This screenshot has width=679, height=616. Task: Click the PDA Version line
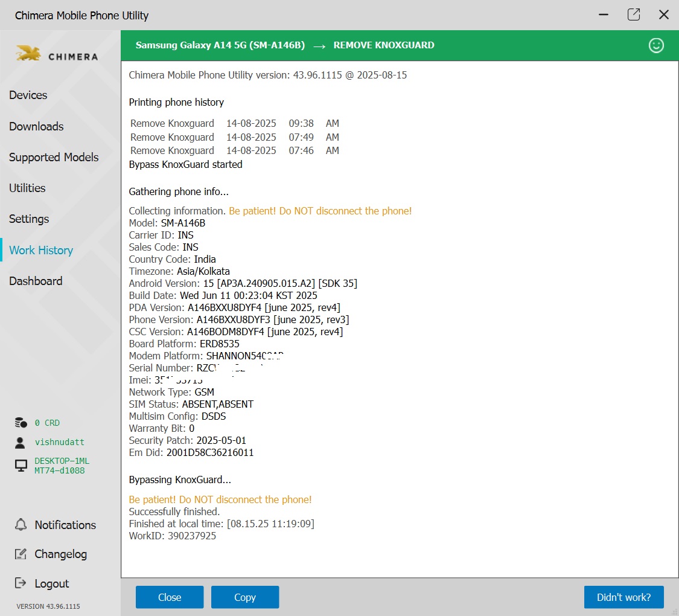(x=234, y=307)
